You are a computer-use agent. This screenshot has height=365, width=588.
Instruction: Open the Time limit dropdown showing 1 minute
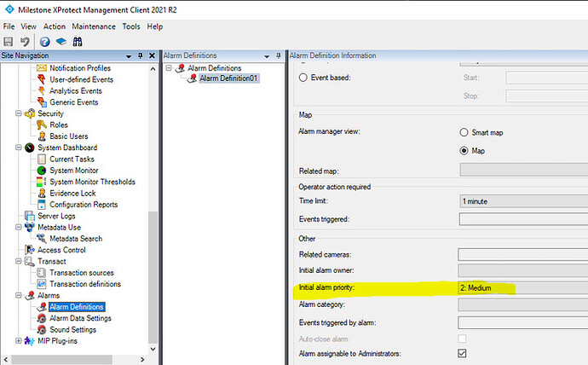[x=522, y=200]
